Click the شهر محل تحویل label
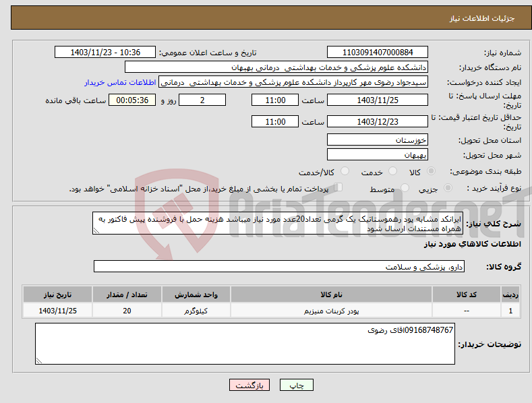The image size is (532, 403). 492,155
